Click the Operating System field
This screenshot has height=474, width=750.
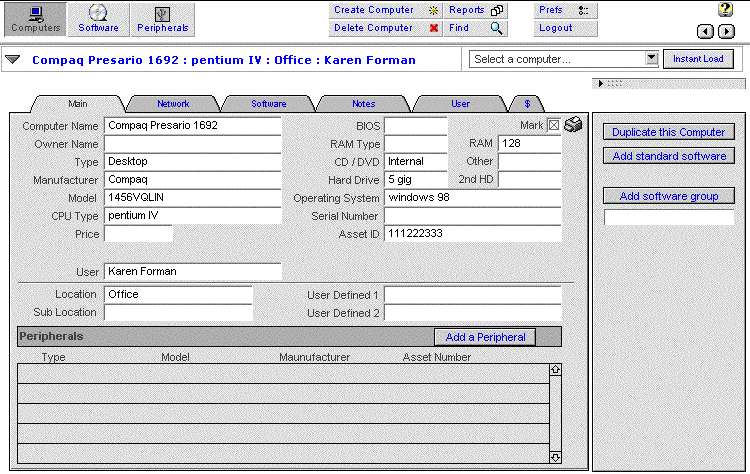[x=473, y=198]
